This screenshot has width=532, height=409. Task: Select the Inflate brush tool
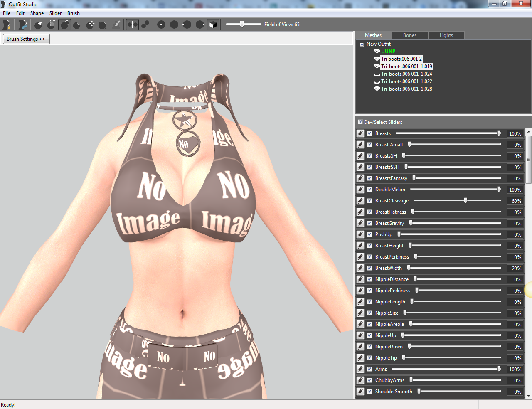[x=65, y=25]
